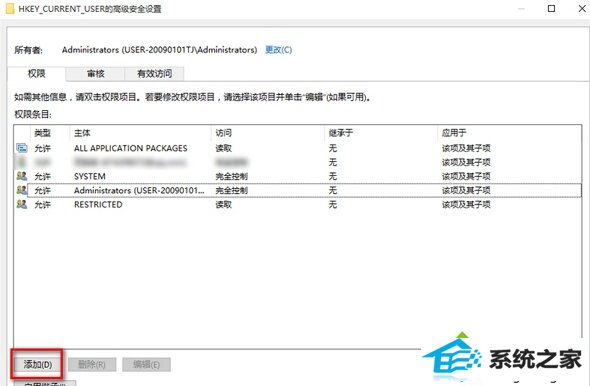Click the folder icon in the title bar
Viewport: 590px width, 386px height.
[x=10, y=9]
